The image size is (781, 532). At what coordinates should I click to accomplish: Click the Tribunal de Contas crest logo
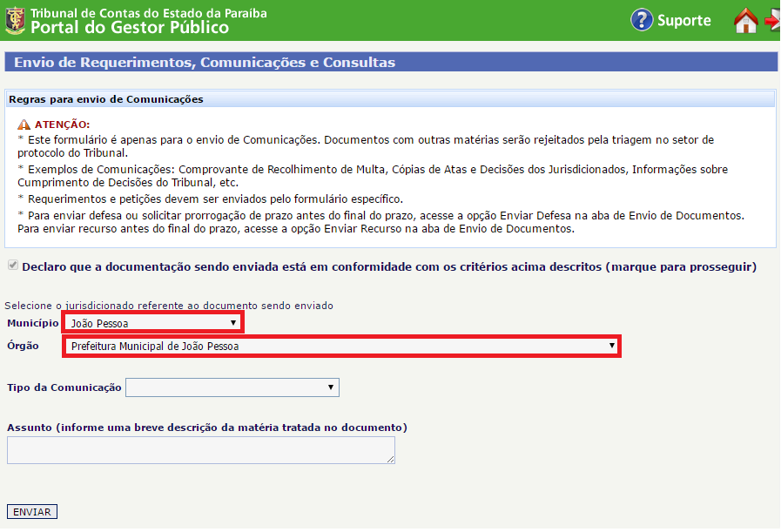(x=15, y=20)
